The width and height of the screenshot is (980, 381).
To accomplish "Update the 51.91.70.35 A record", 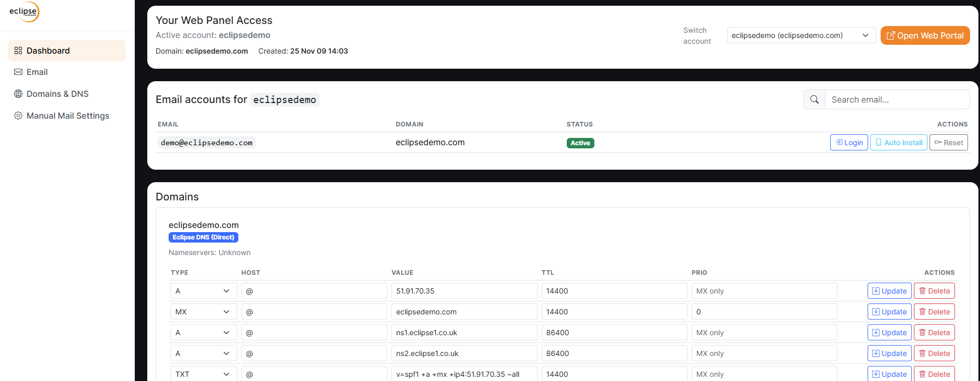I will 889,291.
